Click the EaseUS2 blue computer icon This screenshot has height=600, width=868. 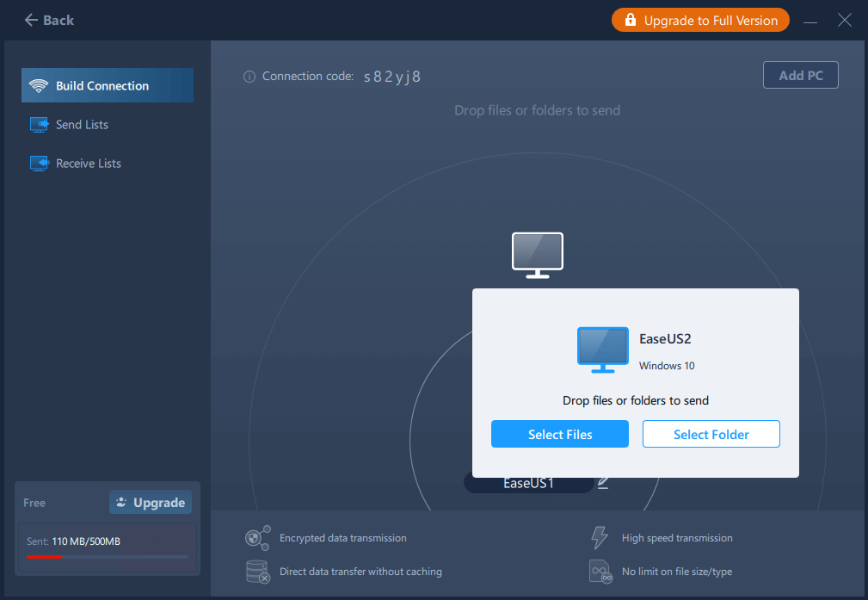[603, 349]
